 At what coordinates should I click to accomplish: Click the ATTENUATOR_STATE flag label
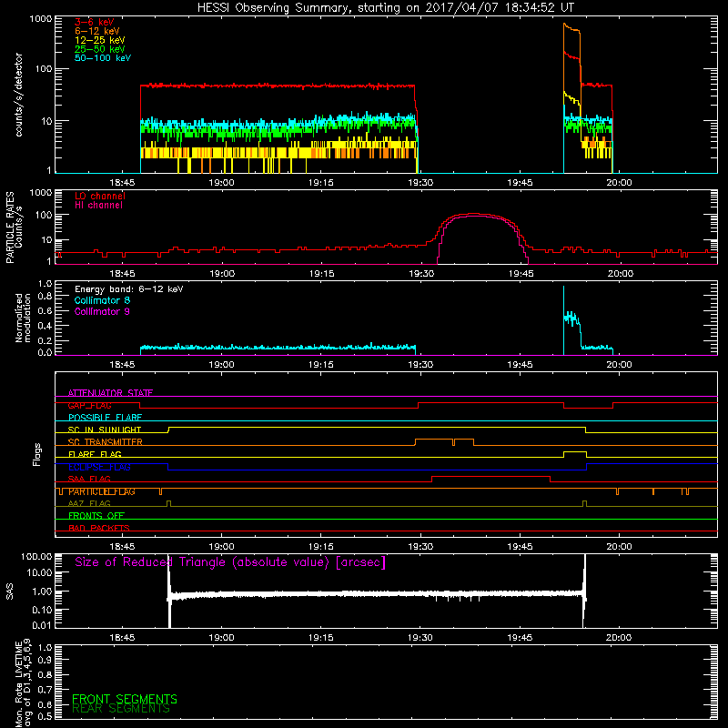[110, 393]
